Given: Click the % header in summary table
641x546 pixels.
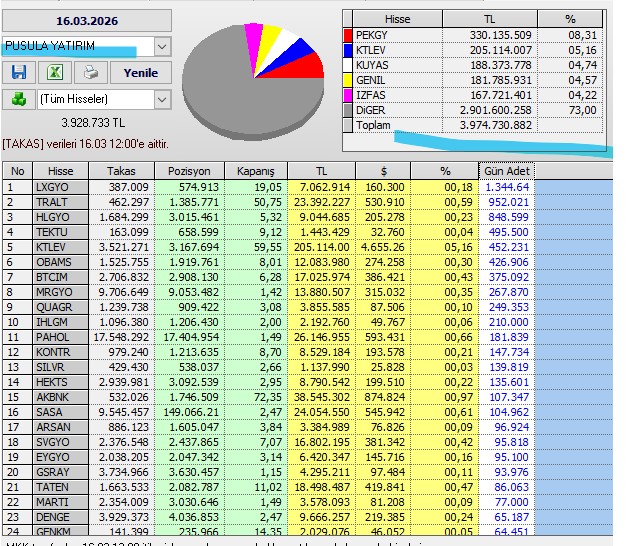Looking at the screenshot, I should [x=570, y=19].
